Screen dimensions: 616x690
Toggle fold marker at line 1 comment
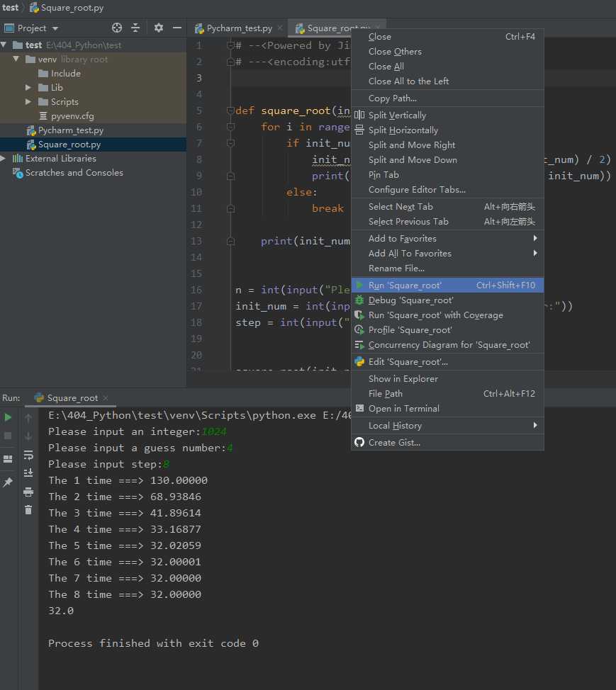[x=230, y=45]
